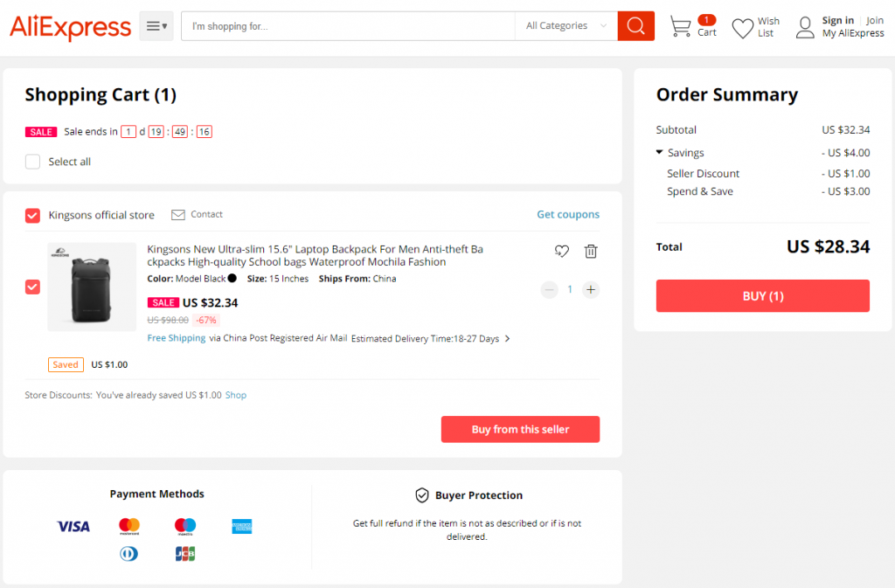895x588 pixels.
Task: Check the Select all checkbox
Action: [x=32, y=162]
